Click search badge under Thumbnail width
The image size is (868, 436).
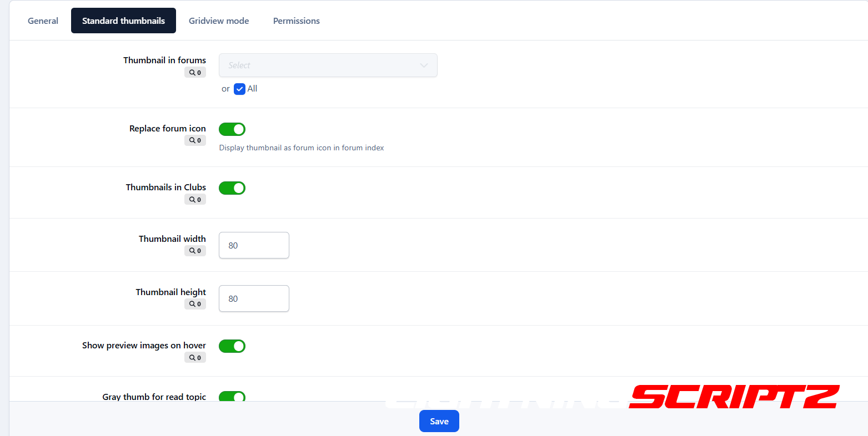pos(195,251)
